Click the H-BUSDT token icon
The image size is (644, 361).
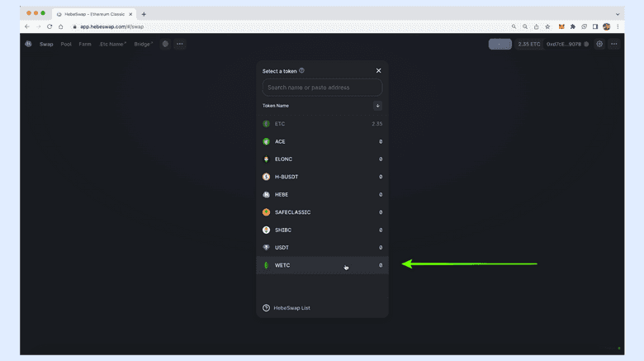point(266,177)
